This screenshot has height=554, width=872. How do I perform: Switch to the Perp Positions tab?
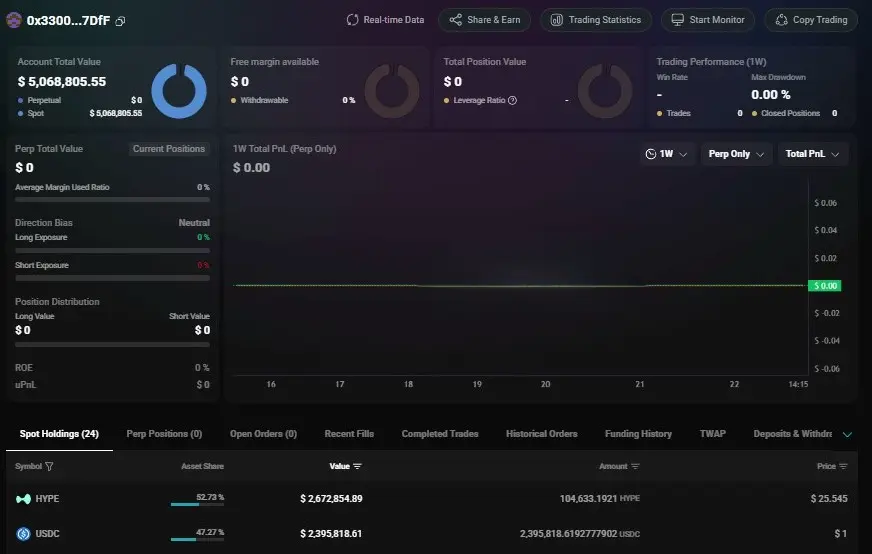[164, 434]
